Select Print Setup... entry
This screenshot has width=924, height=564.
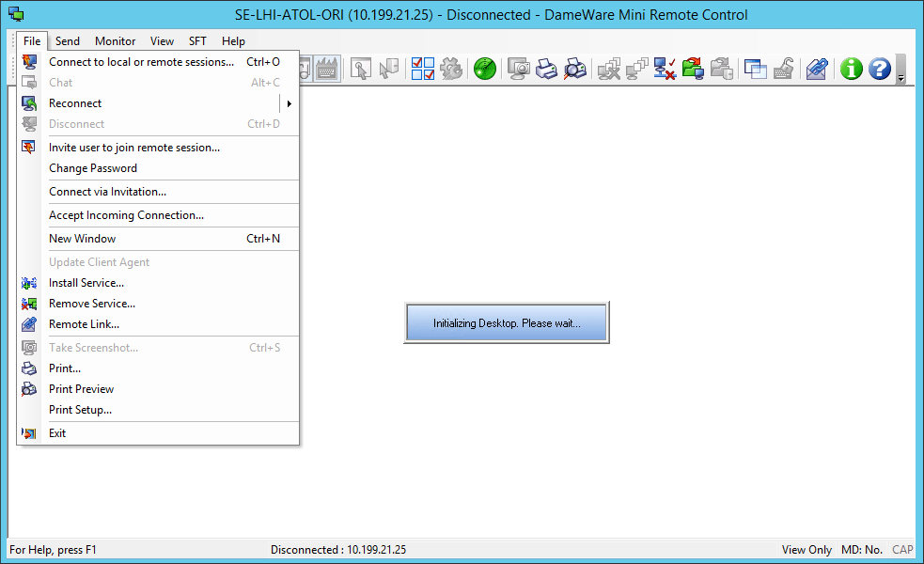click(159, 410)
